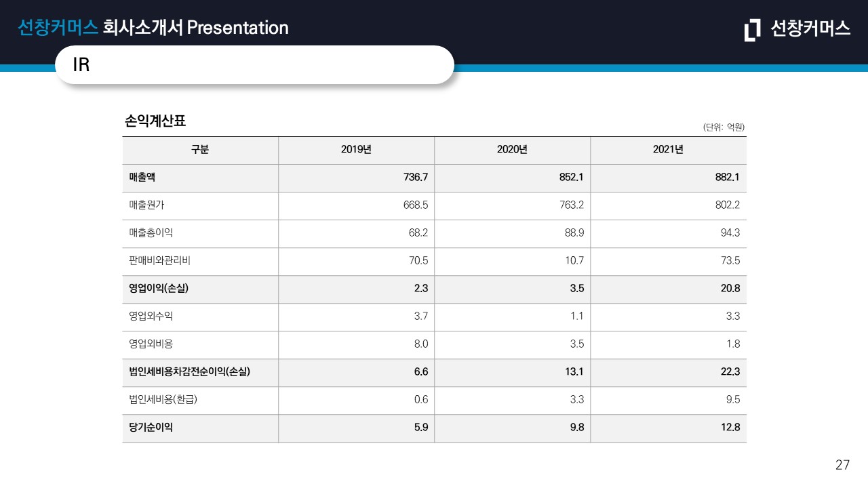Image resolution: width=868 pixels, height=488 pixels.
Task: Click the 회사소개서 Presentation header title
Action: pos(196,28)
